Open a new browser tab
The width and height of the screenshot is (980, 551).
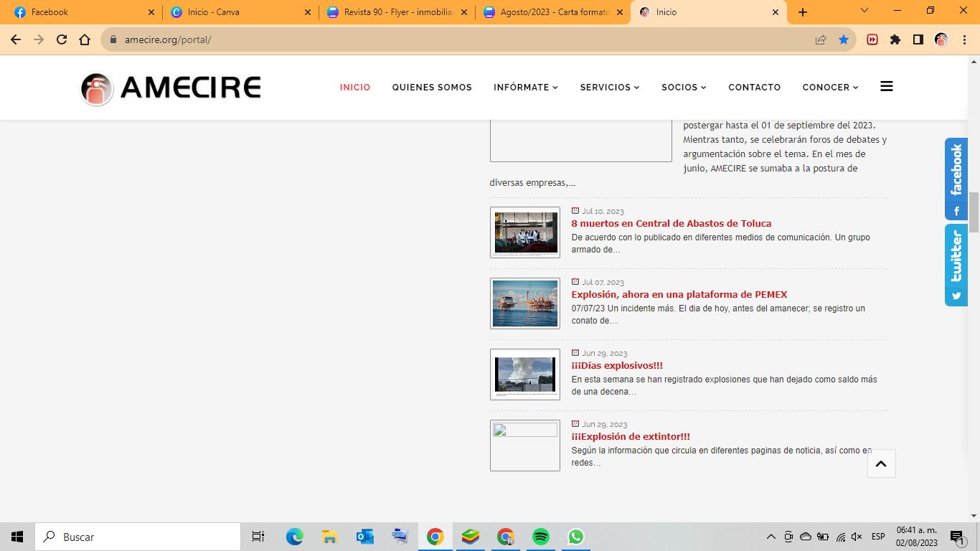[803, 12]
